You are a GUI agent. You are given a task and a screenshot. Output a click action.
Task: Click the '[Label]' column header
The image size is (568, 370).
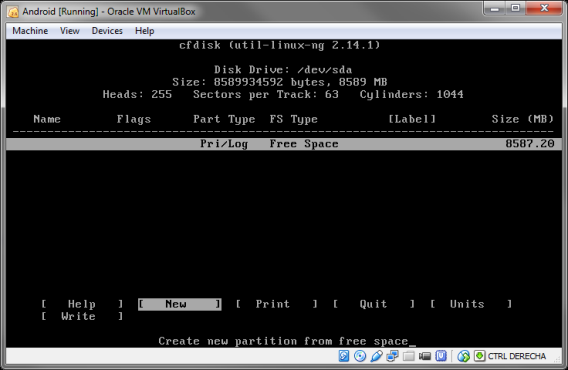[x=412, y=119]
